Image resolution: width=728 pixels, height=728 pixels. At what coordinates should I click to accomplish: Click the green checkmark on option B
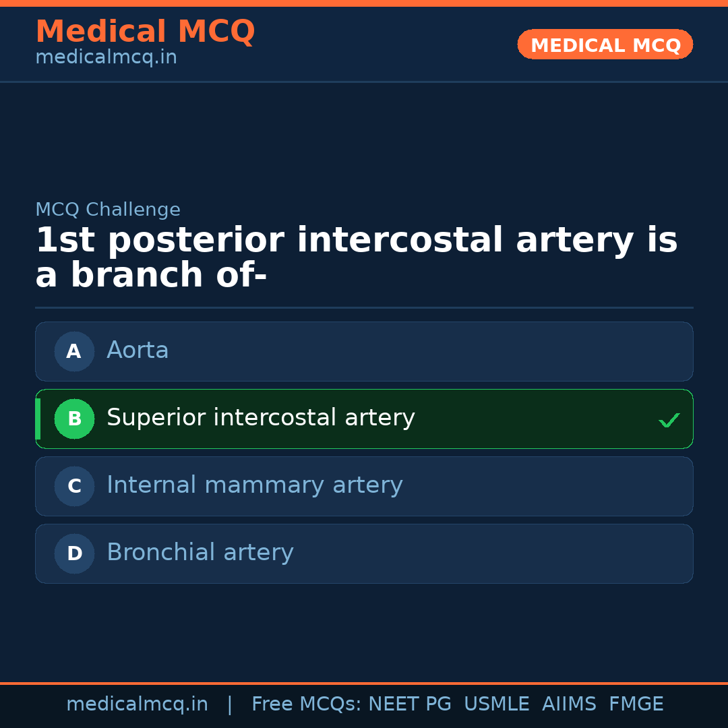(x=669, y=421)
